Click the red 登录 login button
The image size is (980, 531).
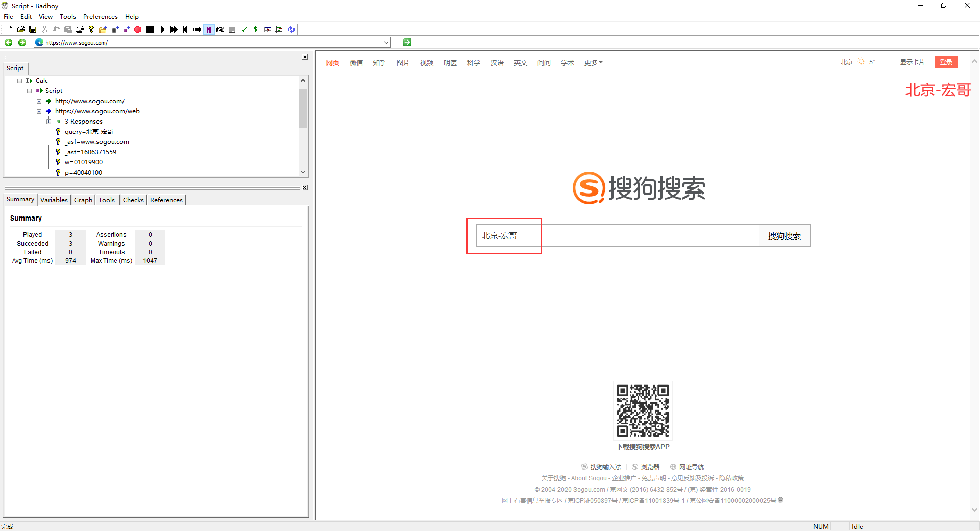(x=946, y=62)
